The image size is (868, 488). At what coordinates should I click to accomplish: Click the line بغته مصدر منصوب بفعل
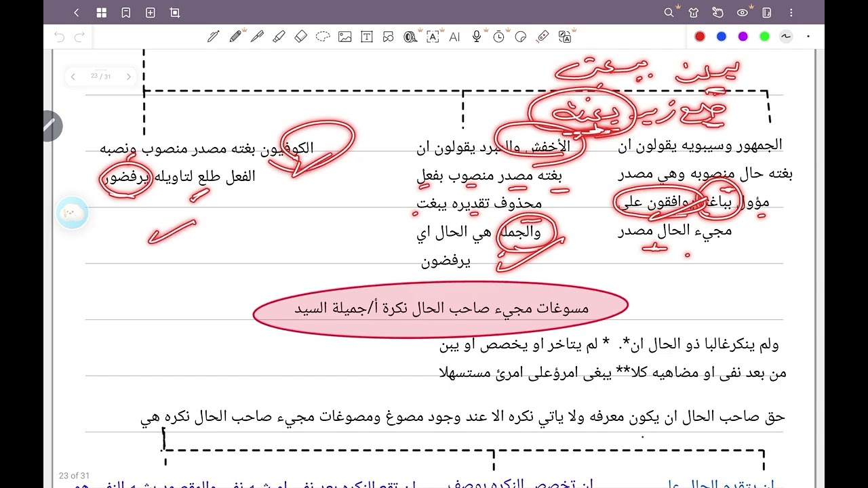(x=489, y=176)
